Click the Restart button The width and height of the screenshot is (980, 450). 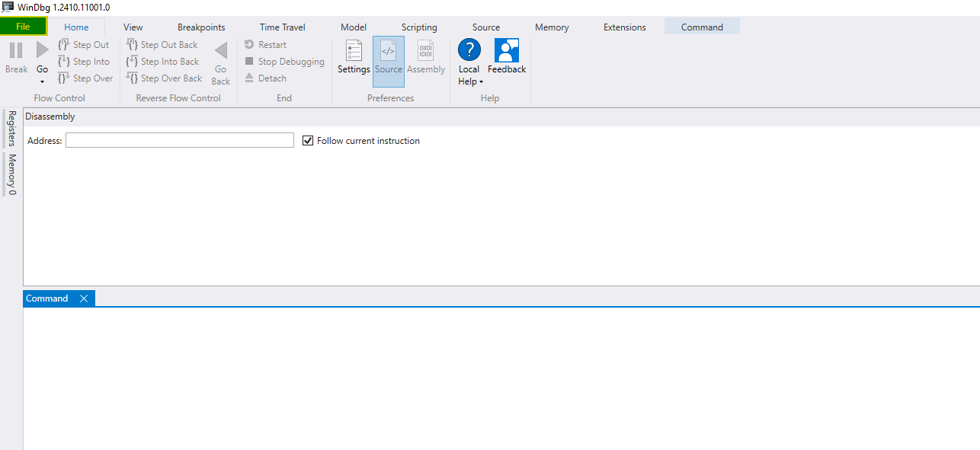[x=265, y=45]
